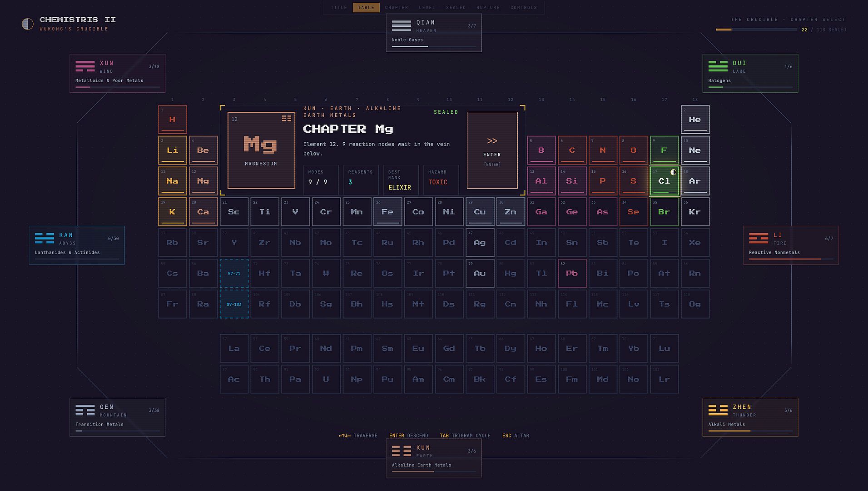Click the Reactive Nonmetals progress bar
The width and height of the screenshot is (868, 491).
coord(791,259)
